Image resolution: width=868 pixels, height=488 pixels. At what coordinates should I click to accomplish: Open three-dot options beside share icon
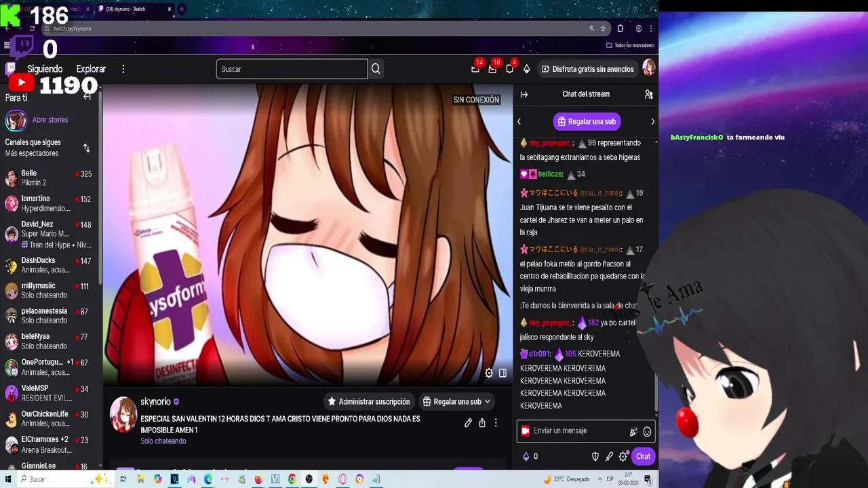tap(496, 423)
